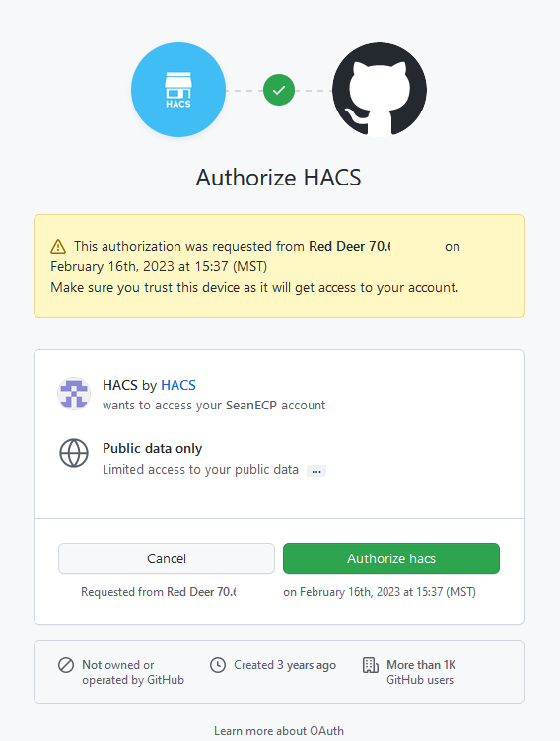560x741 pixels.
Task: Click the globe Public data icon
Action: (x=74, y=453)
